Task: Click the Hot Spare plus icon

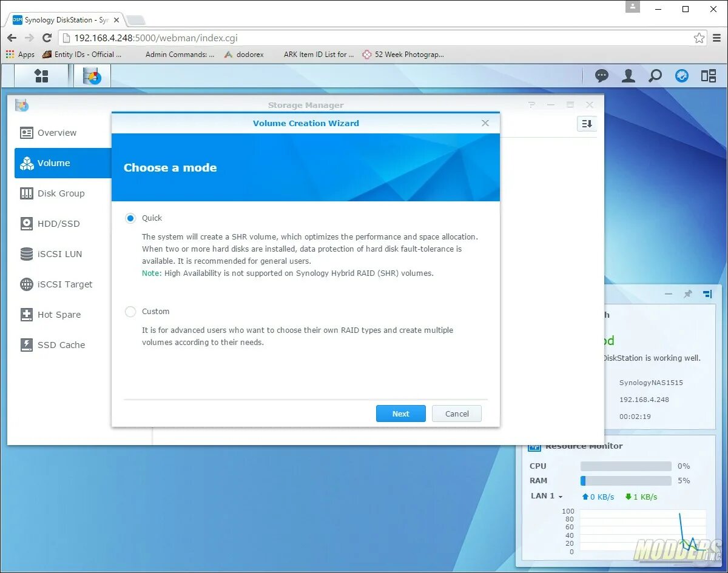Action: click(x=27, y=315)
